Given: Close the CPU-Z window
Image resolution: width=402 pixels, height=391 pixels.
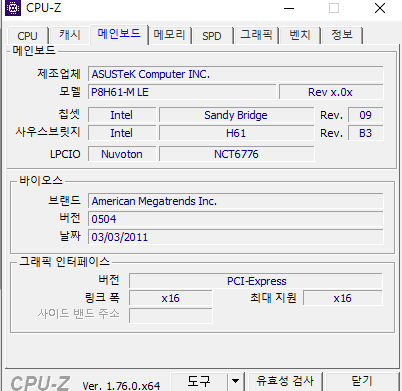Looking at the screenshot, I should point(380,8).
